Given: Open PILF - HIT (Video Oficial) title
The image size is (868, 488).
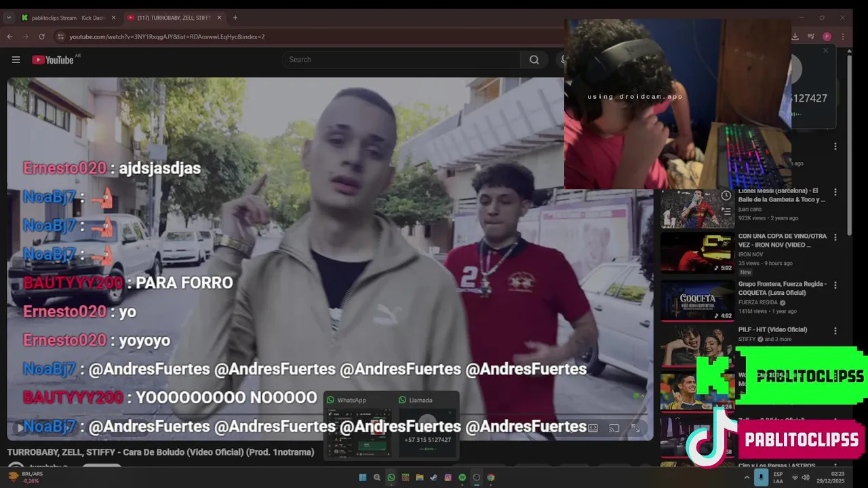Looking at the screenshot, I should [772, 330].
